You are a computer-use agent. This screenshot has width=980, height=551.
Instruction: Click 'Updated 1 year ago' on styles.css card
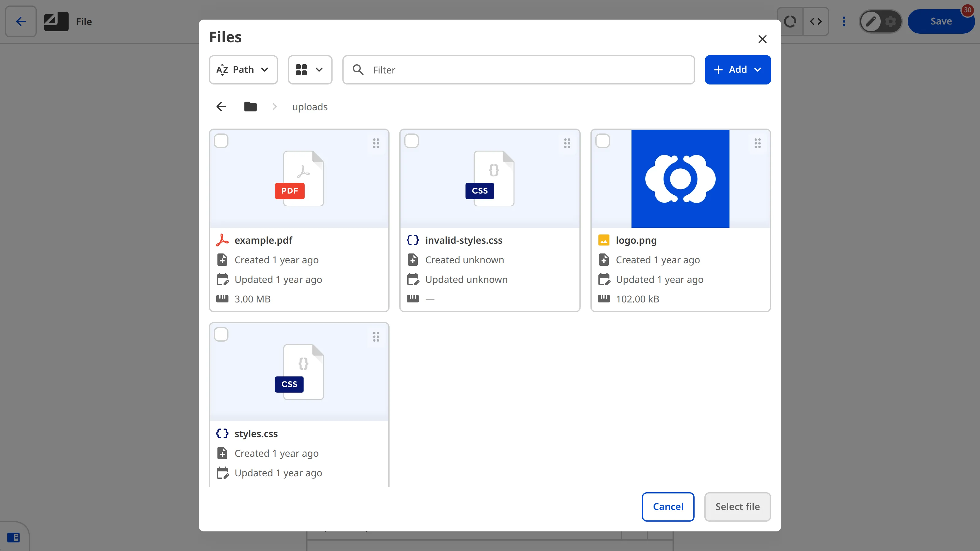pos(278,473)
